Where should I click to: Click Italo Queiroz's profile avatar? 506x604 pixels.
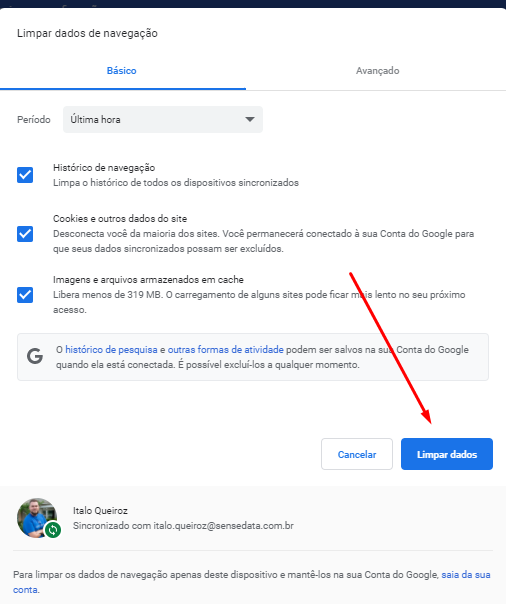pos(37,518)
